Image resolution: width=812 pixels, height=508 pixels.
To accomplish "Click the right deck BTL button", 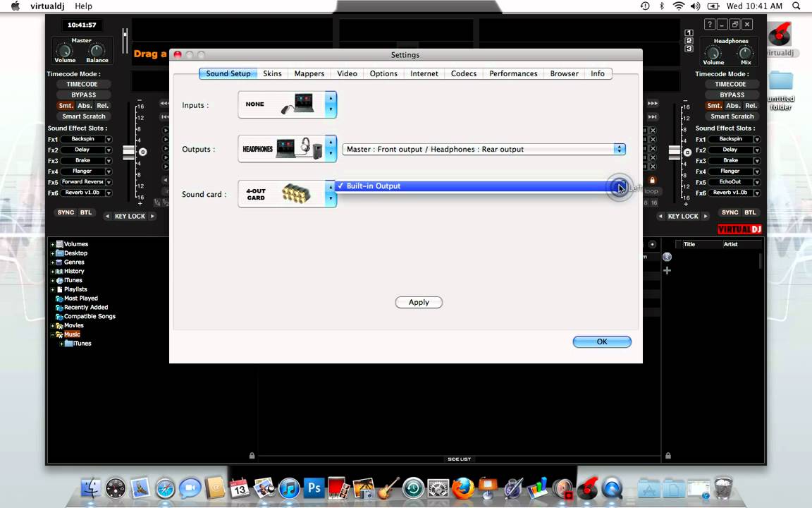I will [x=750, y=212].
